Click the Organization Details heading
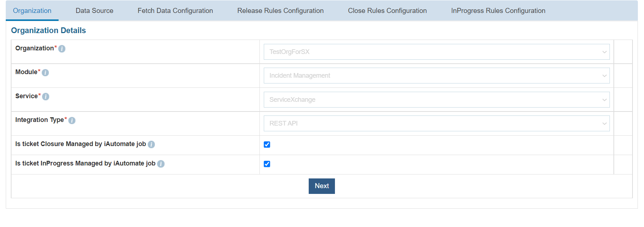Screen dimensions: 644x227 click(x=49, y=31)
